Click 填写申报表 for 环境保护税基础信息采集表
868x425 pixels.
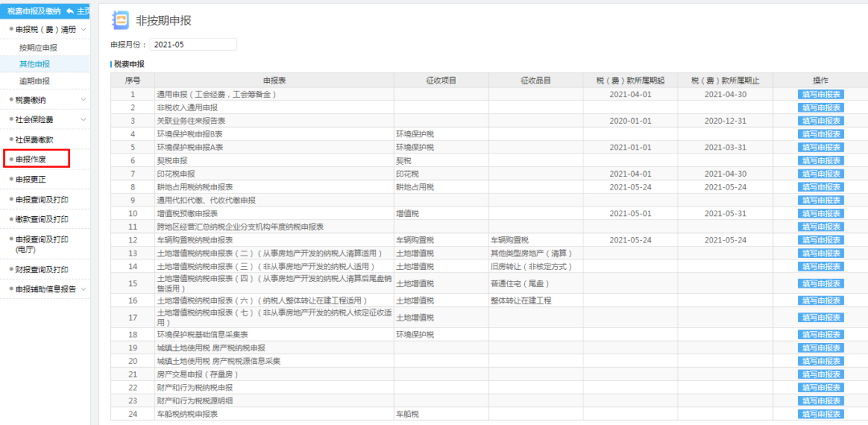(821, 335)
